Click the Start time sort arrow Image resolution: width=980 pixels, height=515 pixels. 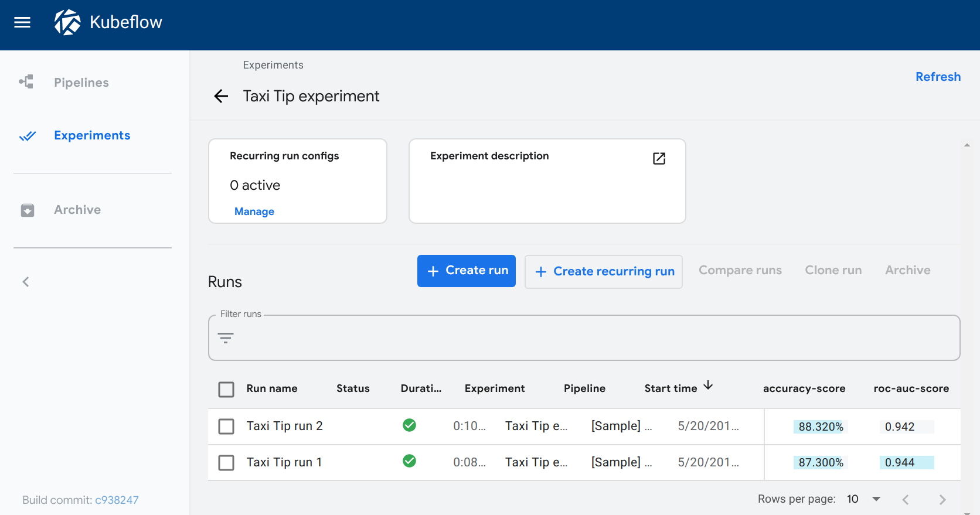point(708,385)
